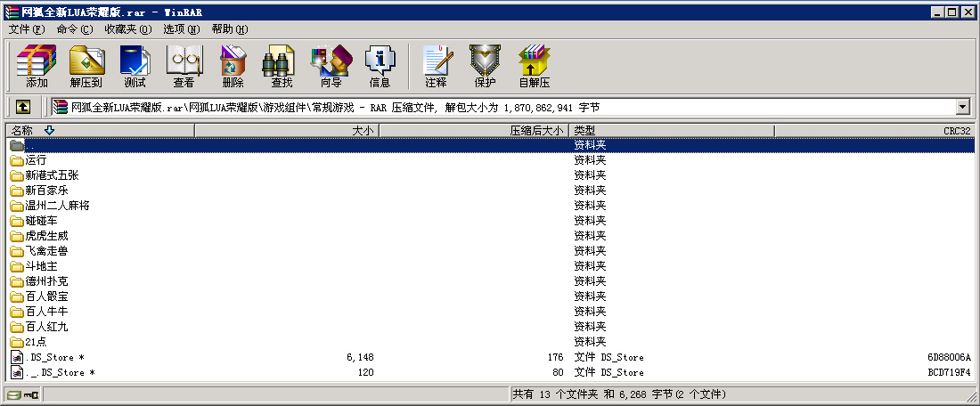Click the 注释 (Comment) toolbar icon
Image resolution: width=980 pixels, height=406 pixels.
click(436, 67)
